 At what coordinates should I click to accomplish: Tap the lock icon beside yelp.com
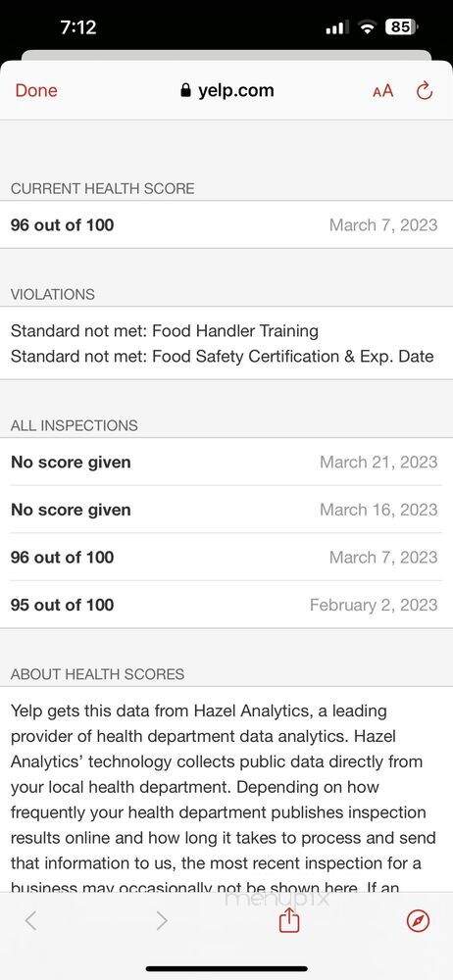185,90
